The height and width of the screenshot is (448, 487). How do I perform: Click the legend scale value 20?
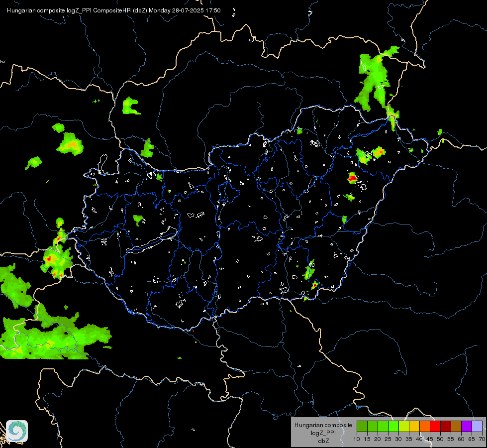(378, 440)
